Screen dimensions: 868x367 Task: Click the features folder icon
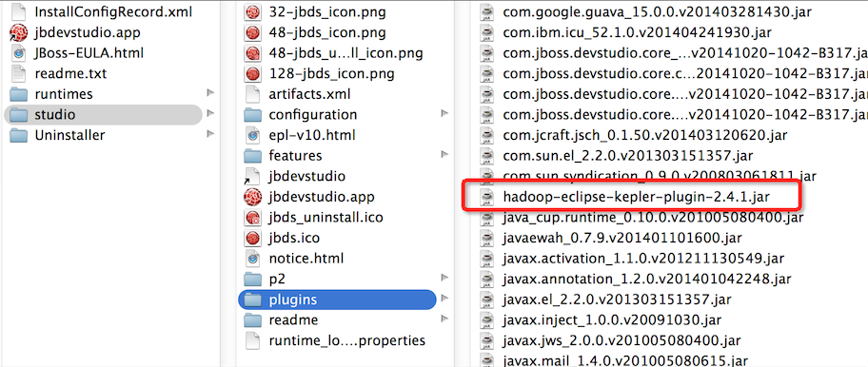pyautogui.click(x=253, y=156)
